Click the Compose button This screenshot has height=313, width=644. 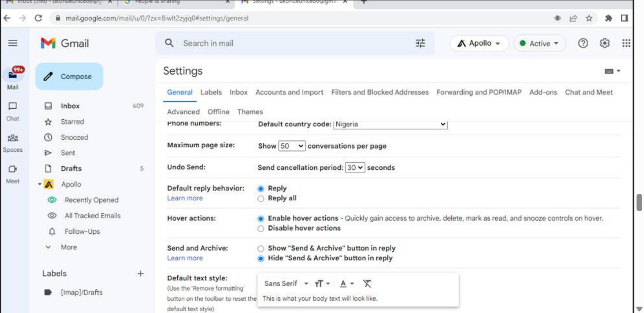point(69,76)
